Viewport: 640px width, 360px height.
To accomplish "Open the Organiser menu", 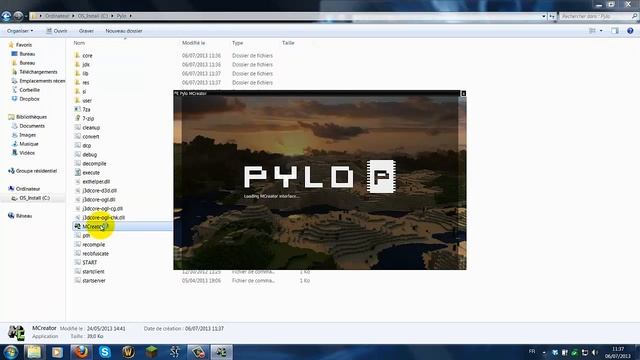I will point(20,31).
